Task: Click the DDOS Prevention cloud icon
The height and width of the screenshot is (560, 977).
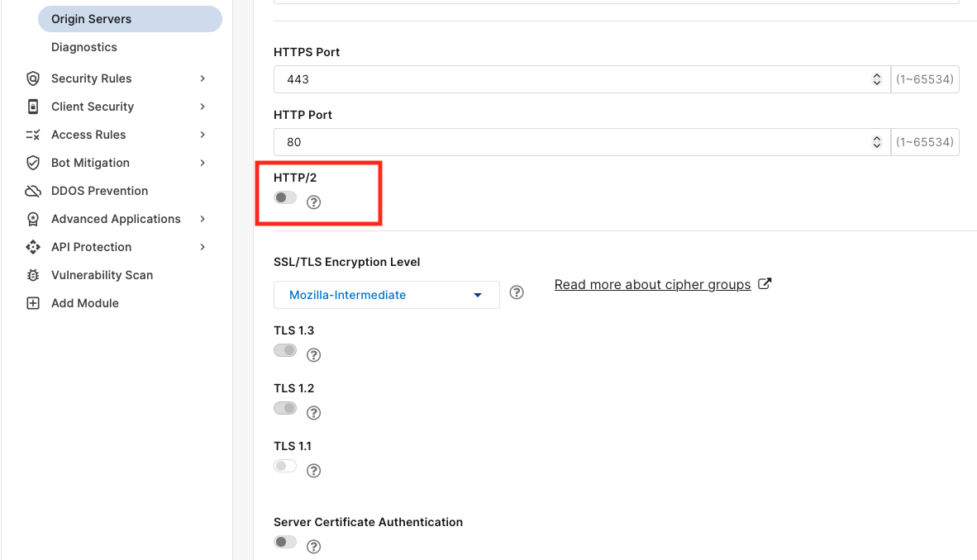Action: pyautogui.click(x=33, y=191)
